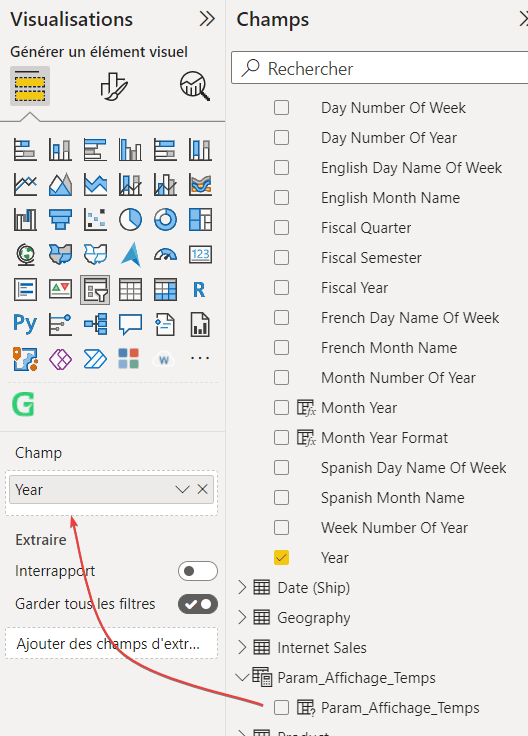Add the decomposition tree visual
Image resolution: width=528 pixels, height=736 pixels.
[x=95, y=324]
